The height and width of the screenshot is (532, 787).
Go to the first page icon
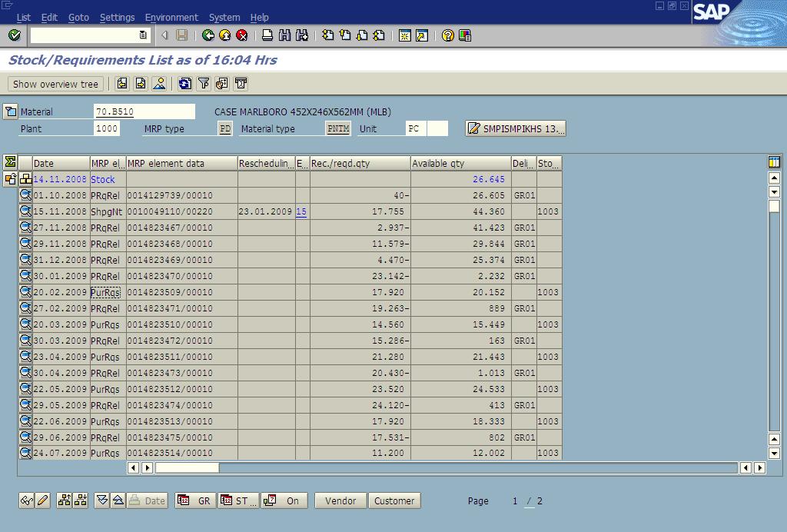tap(327, 35)
